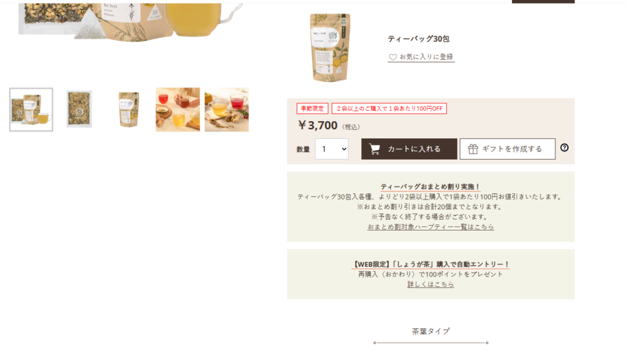The height and width of the screenshot is (364, 627).
Task: Click the gift box icon
Action: pos(473,149)
